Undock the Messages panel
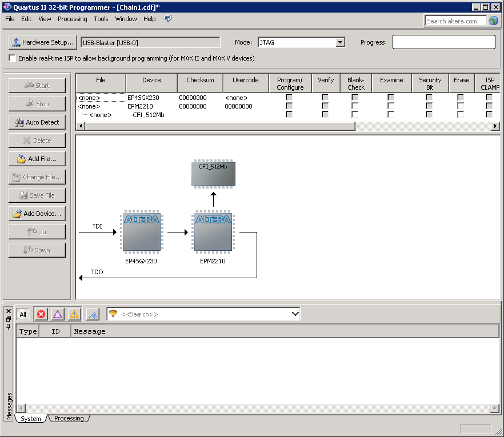This screenshot has height=437, width=504. click(x=9, y=319)
